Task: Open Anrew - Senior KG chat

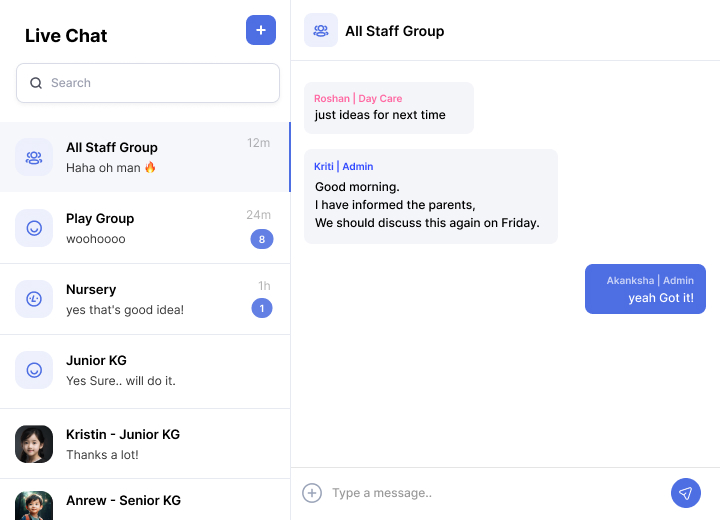Action: tap(140, 500)
